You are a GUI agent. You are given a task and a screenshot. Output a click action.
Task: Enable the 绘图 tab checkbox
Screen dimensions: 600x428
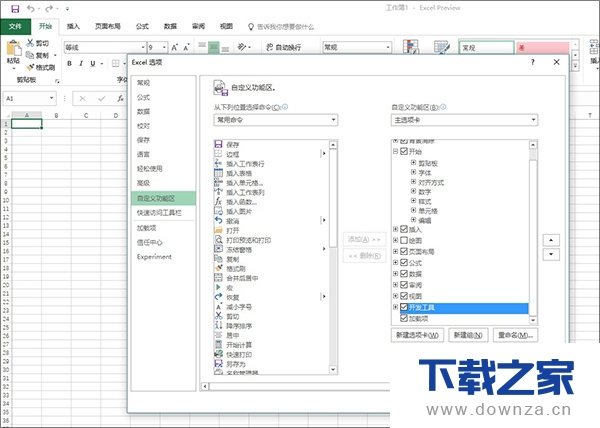click(404, 241)
